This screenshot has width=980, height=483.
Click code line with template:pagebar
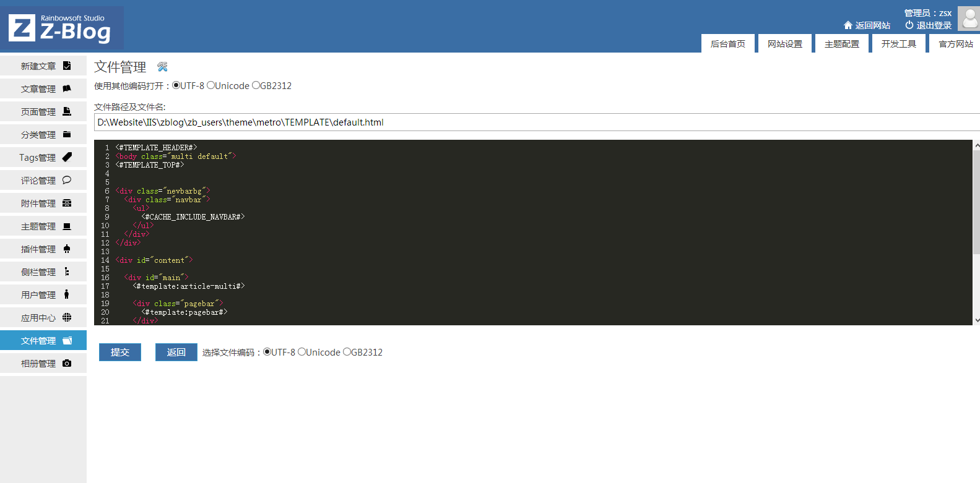[x=184, y=312]
